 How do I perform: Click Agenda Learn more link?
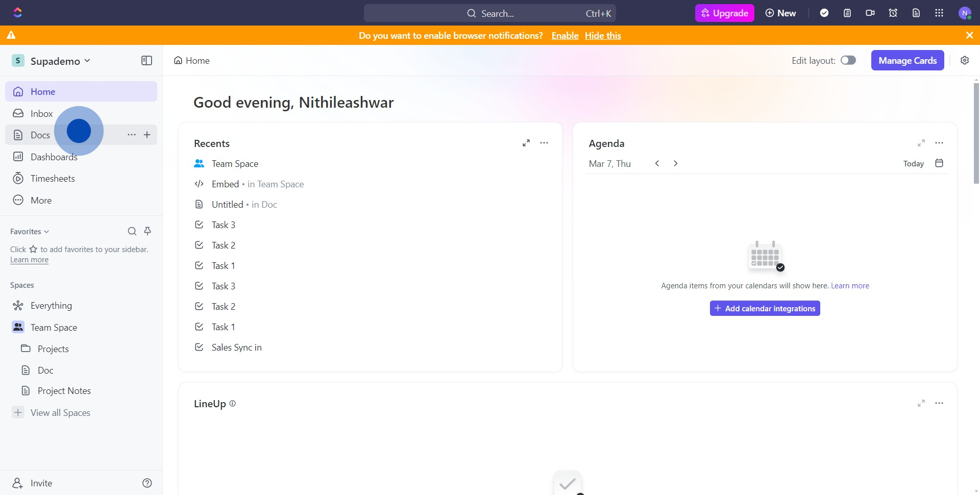[x=850, y=286]
